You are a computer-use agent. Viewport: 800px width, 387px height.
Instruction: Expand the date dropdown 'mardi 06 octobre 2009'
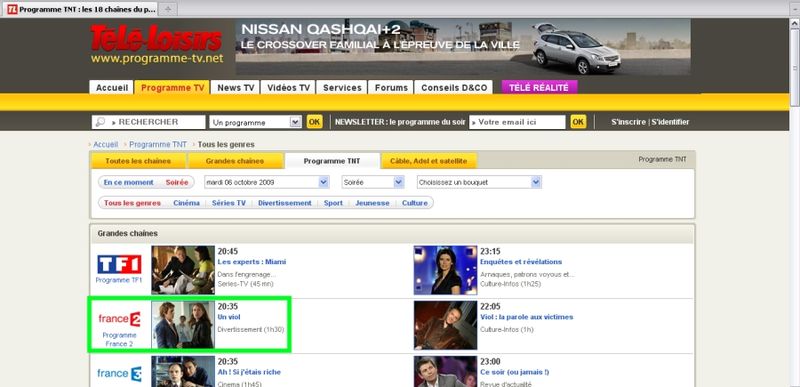click(266, 182)
